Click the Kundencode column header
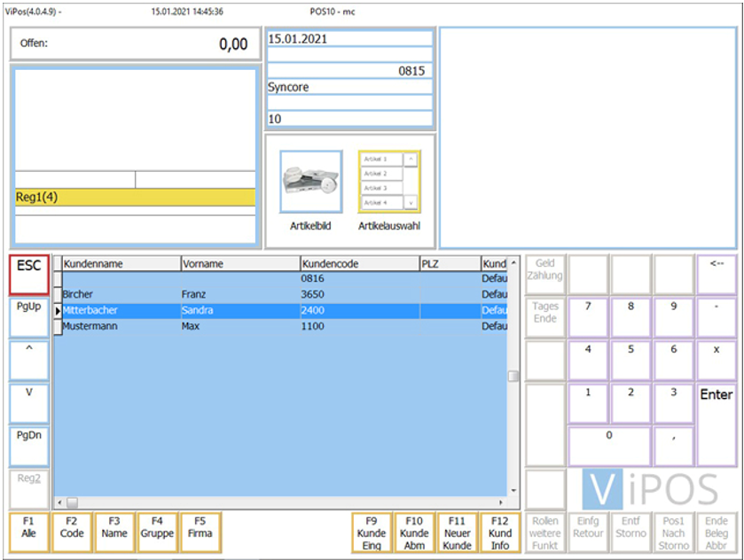 click(359, 264)
